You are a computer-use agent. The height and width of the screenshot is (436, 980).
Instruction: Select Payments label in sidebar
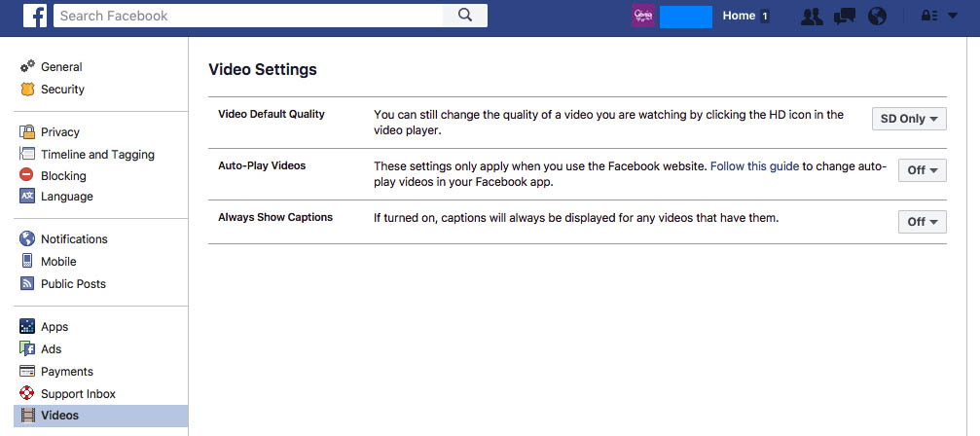coord(67,372)
